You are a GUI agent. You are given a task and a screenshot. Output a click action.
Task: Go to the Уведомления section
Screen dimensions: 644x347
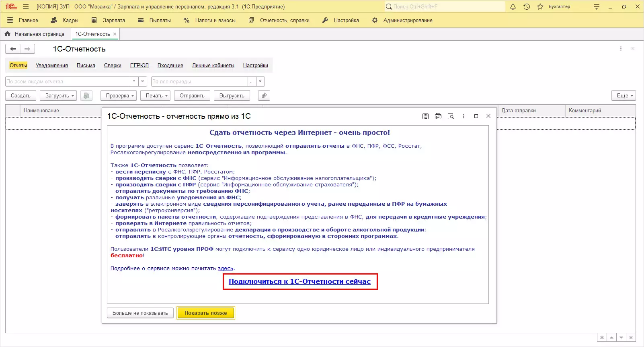[x=52, y=66]
